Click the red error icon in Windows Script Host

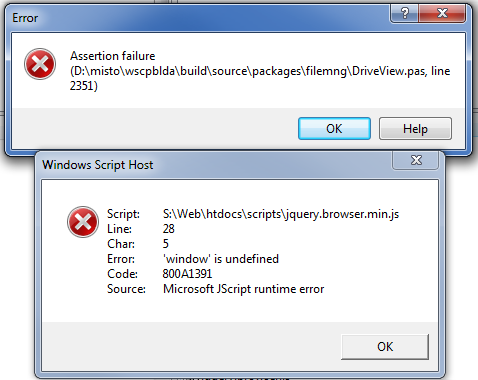[x=83, y=222]
